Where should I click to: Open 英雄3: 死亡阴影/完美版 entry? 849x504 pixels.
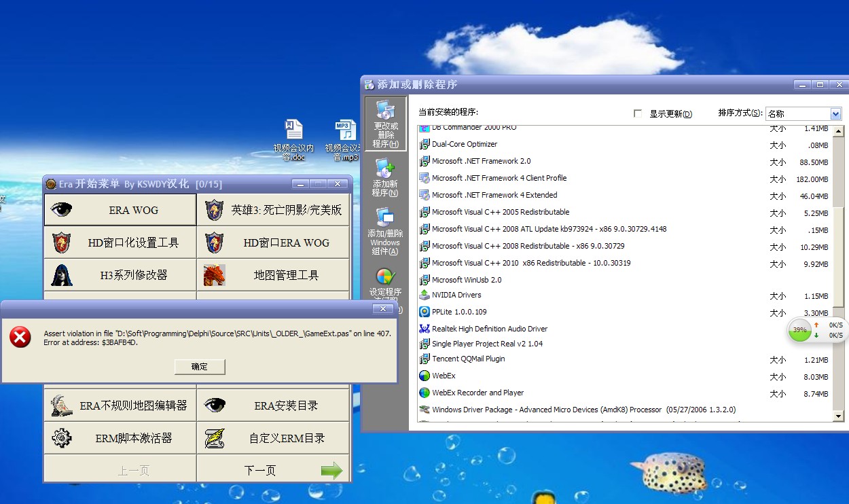(273, 210)
